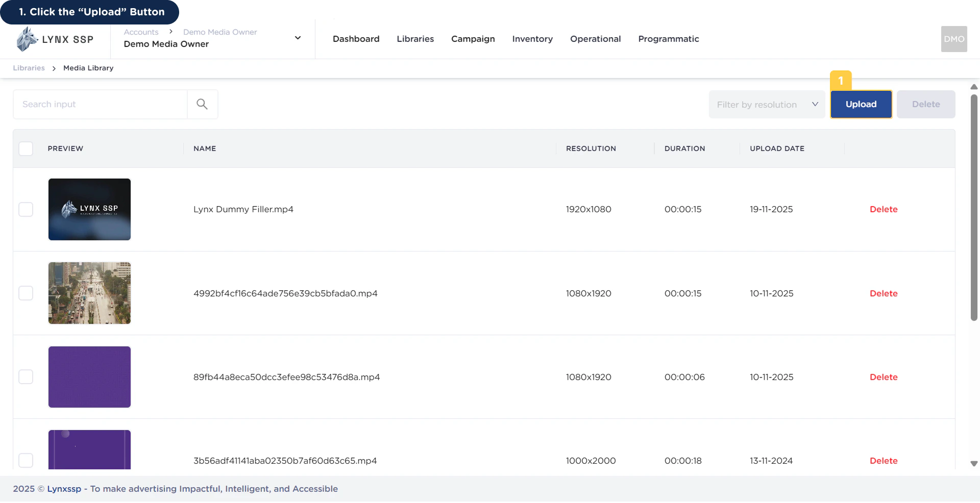Delete the 3b56adf41141aba02350b7af60d63c65.mp4 row
Screen dimensions: 980x503
[883, 461]
